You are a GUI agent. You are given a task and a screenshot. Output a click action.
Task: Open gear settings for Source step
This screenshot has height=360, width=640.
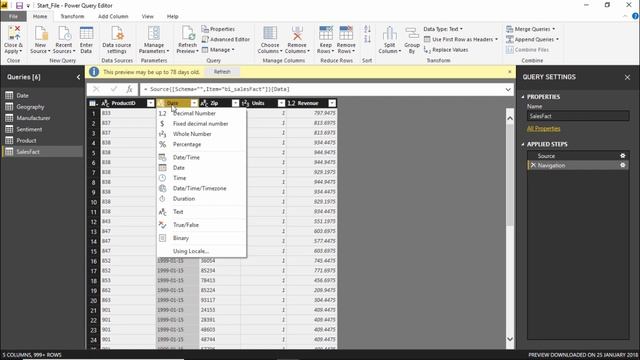pyautogui.click(x=622, y=156)
